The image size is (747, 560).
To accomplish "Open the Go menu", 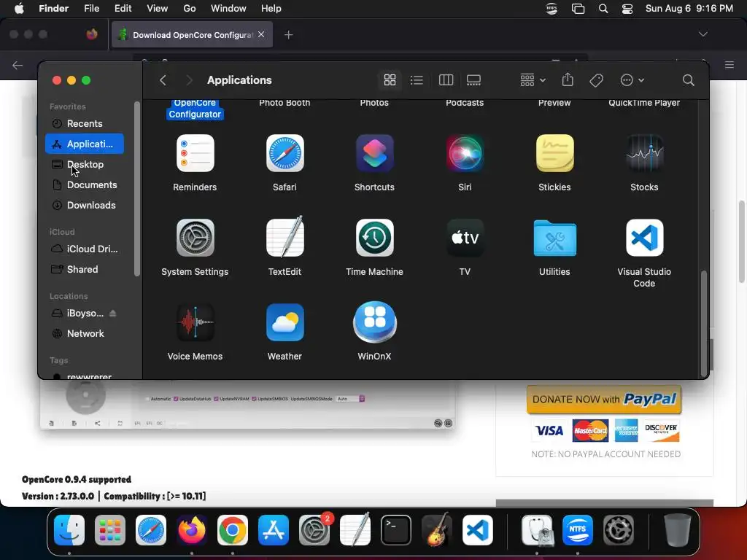I will (190, 8).
